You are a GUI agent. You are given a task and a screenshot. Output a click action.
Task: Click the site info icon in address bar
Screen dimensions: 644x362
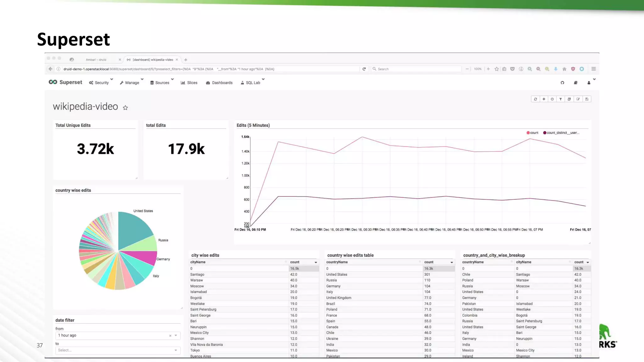coord(58,69)
